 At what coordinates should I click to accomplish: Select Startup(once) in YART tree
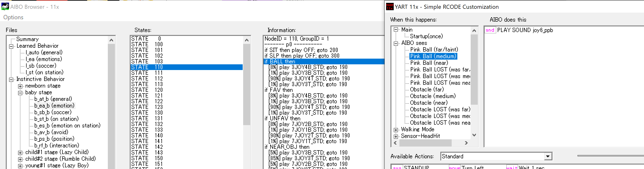point(426,37)
